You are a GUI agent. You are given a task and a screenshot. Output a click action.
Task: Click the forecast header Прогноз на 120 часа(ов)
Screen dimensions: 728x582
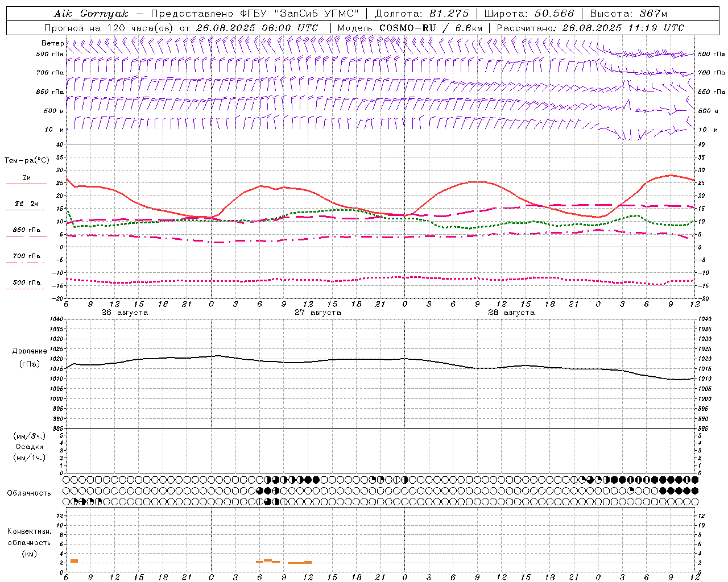pyautogui.click(x=109, y=28)
